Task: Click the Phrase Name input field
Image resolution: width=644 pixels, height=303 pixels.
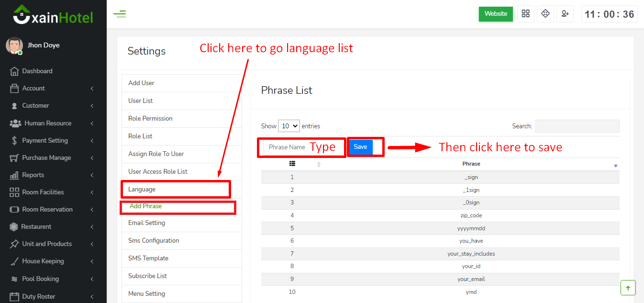Action: coord(287,147)
